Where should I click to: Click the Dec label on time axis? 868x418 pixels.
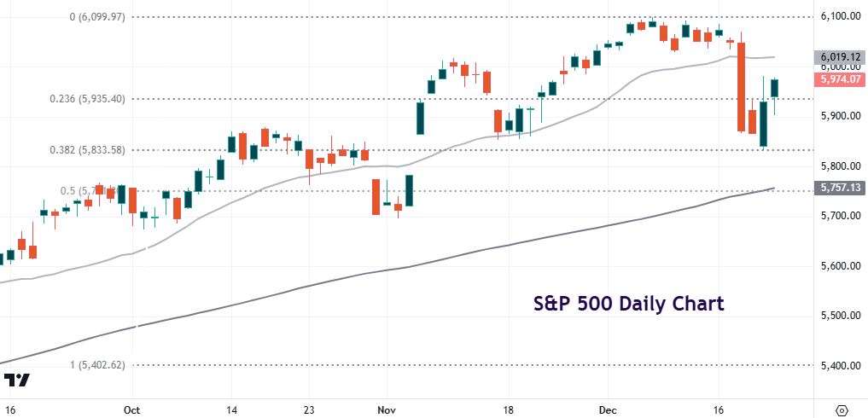[609, 409]
